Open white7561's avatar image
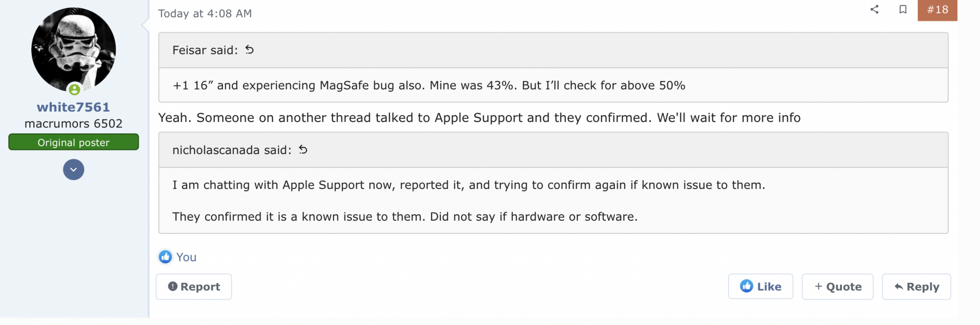Image resolution: width=980 pixels, height=325 pixels. (73, 49)
